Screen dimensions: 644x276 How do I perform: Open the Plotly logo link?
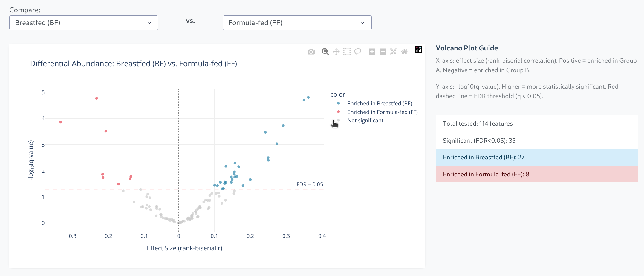tap(418, 50)
